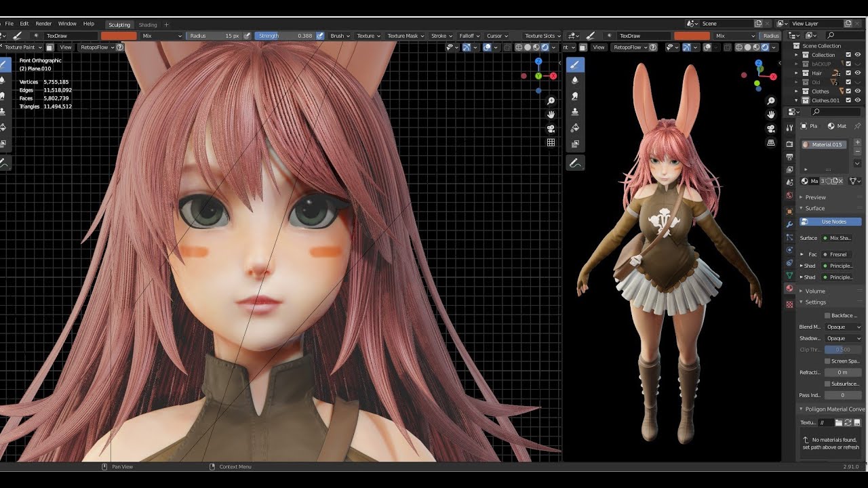Toggle visibility eye of Clothes.001 collection
The image size is (868, 488).
click(x=858, y=100)
